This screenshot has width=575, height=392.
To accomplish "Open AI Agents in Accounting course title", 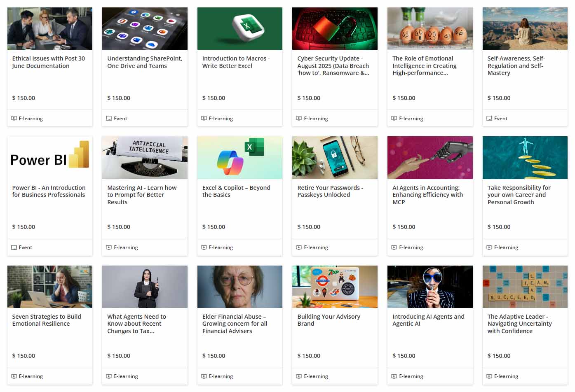I will 427,195.
